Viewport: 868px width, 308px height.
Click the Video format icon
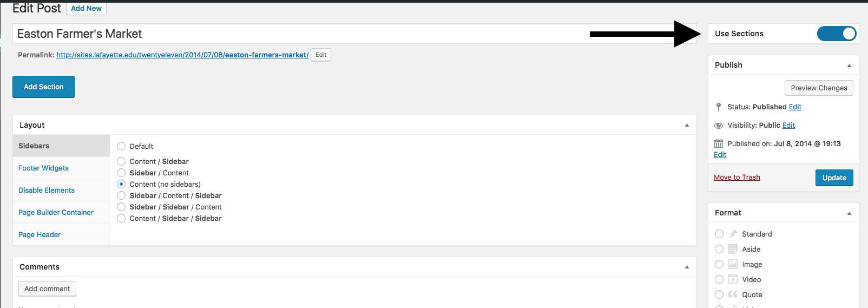coord(733,279)
